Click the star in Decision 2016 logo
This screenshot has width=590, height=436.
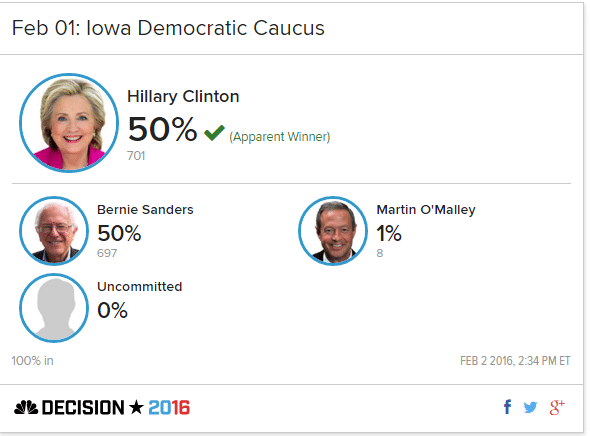click(136, 407)
